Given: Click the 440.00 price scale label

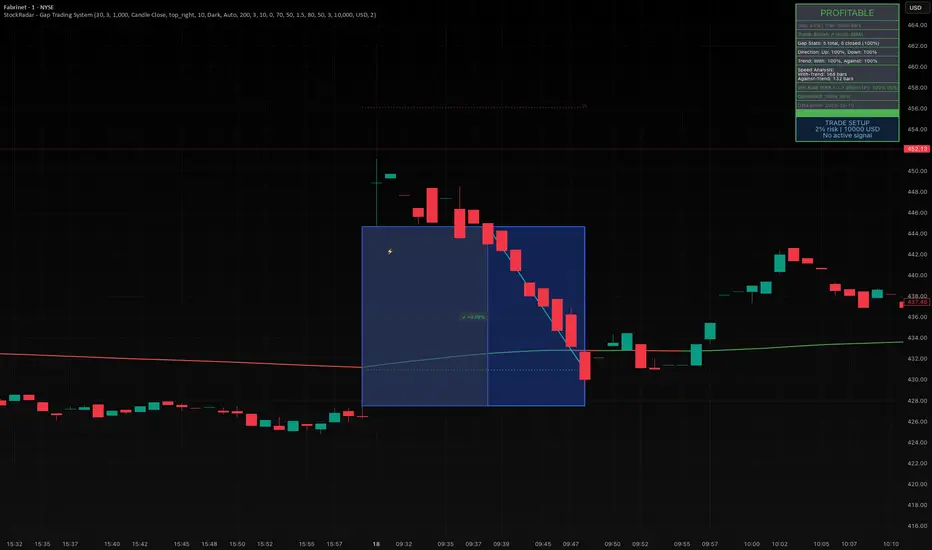Looking at the screenshot, I should 917,275.
